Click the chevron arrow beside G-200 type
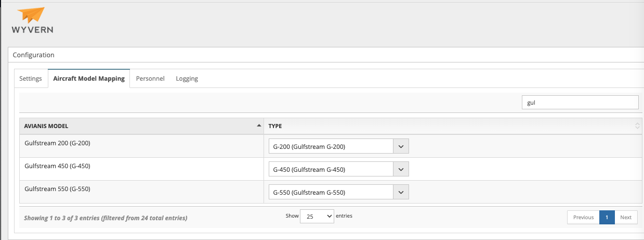644x240 pixels. (401, 146)
